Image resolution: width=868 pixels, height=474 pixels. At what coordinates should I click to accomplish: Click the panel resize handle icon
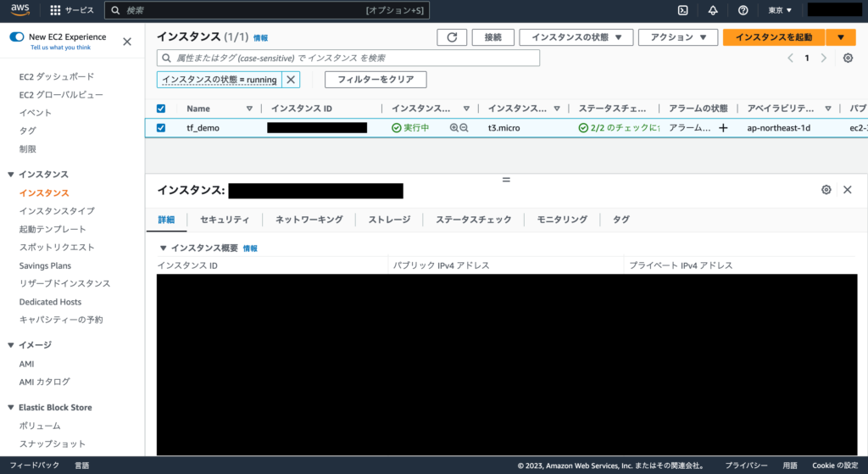click(506, 180)
